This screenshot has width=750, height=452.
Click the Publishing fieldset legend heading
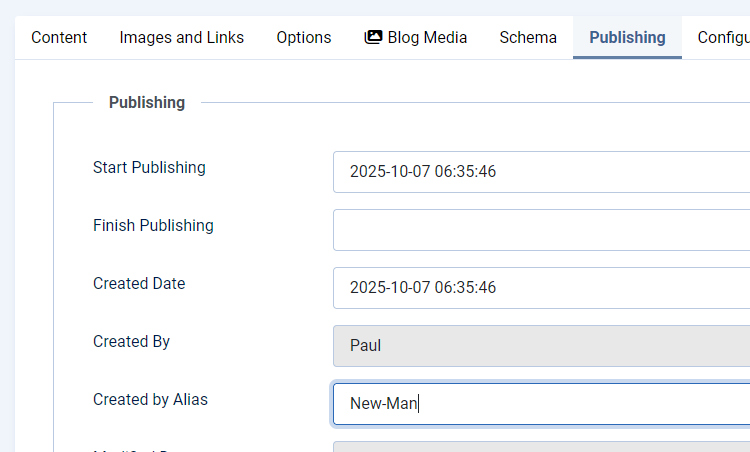coord(147,102)
